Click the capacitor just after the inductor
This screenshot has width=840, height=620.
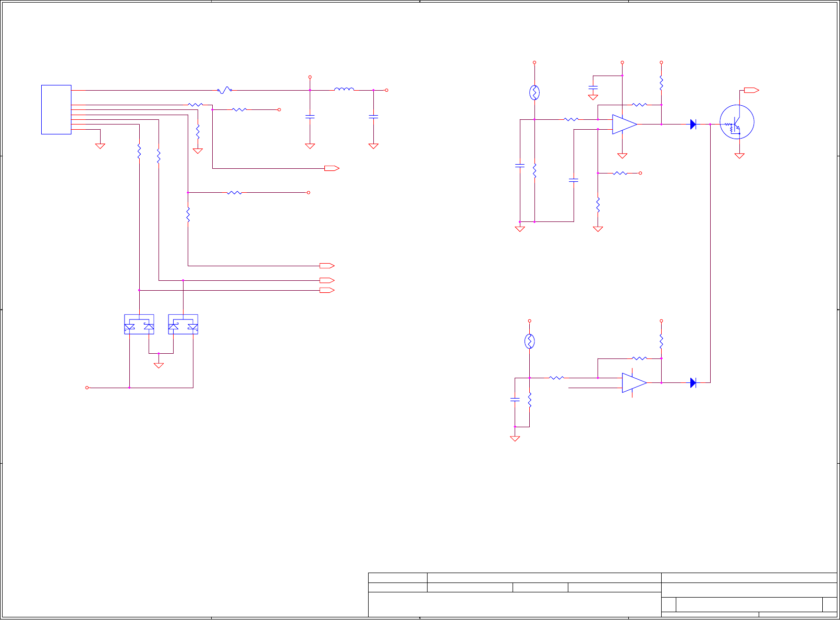373,117
